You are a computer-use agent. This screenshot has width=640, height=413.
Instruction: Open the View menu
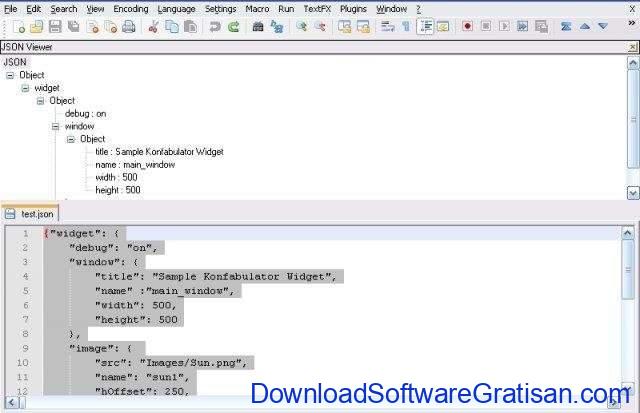click(95, 9)
